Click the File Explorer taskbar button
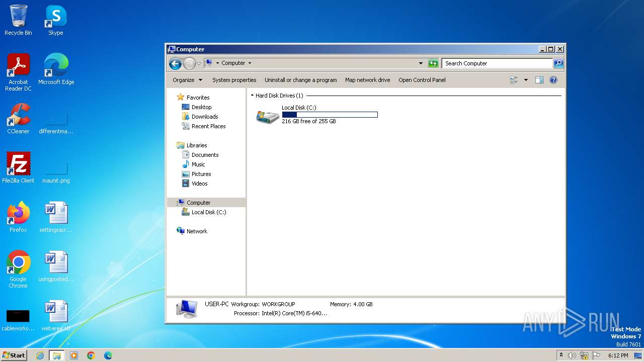 [57, 355]
